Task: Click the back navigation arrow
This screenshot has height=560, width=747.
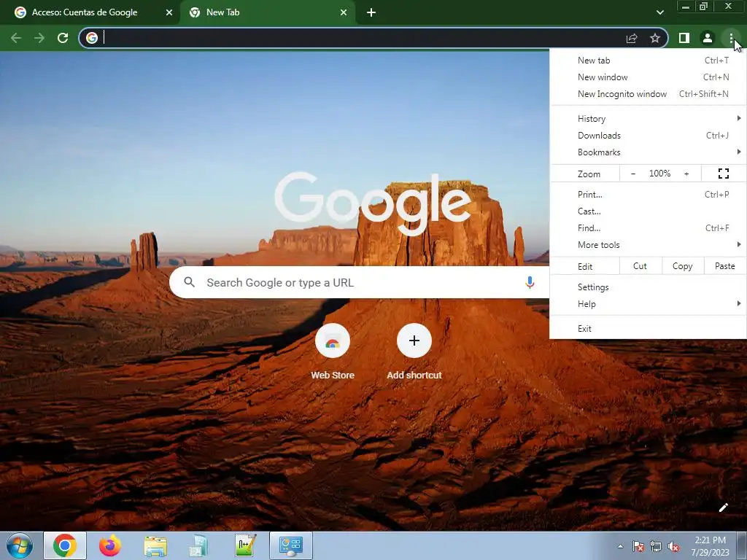Action: point(16,38)
